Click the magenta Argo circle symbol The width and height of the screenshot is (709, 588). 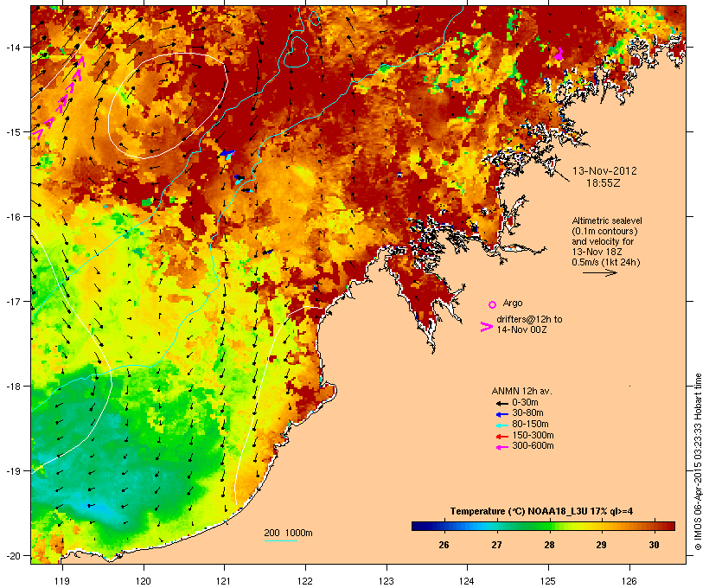pos(493,304)
